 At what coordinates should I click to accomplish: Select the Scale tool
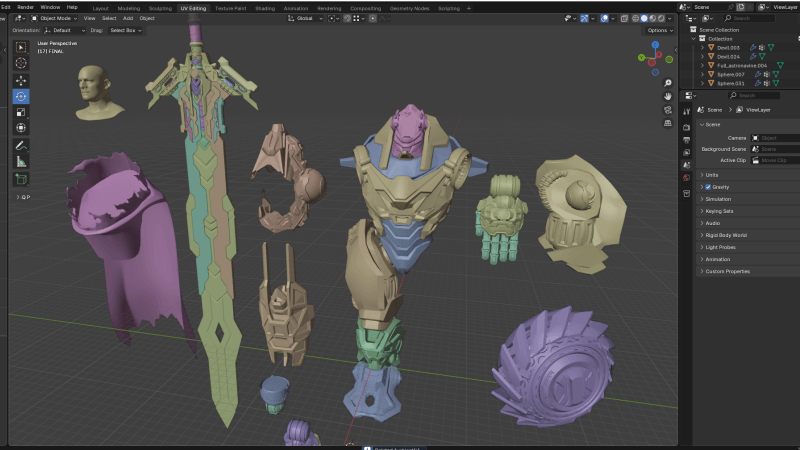click(21, 112)
